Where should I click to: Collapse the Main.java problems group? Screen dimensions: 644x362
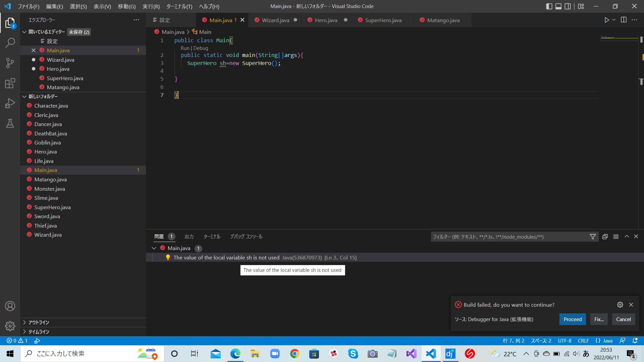[x=154, y=248]
